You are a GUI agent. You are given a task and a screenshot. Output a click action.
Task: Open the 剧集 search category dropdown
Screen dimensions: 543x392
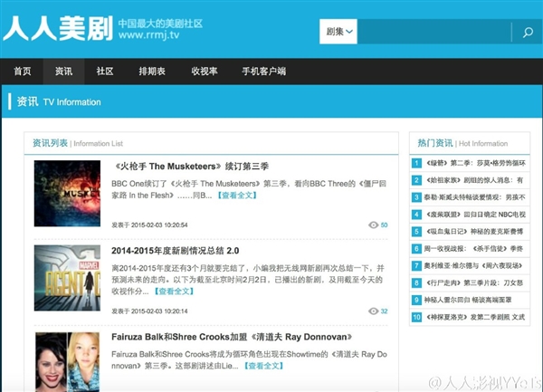pos(339,33)
